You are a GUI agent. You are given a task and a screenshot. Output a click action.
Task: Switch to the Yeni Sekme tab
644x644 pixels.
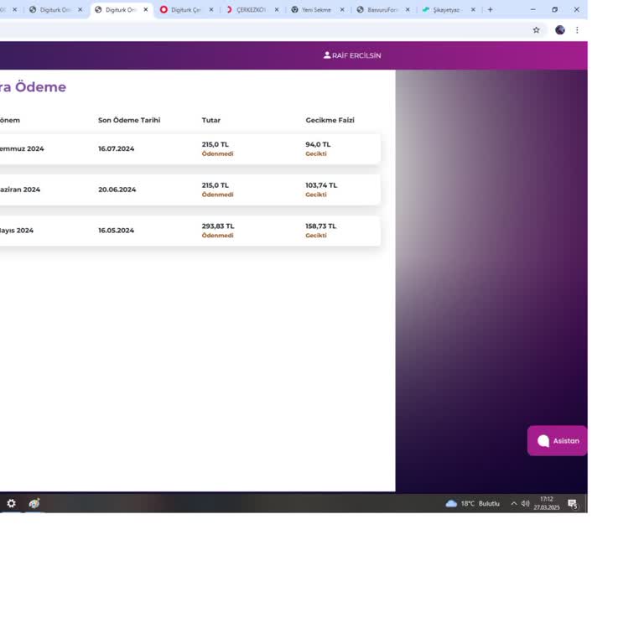316,10
